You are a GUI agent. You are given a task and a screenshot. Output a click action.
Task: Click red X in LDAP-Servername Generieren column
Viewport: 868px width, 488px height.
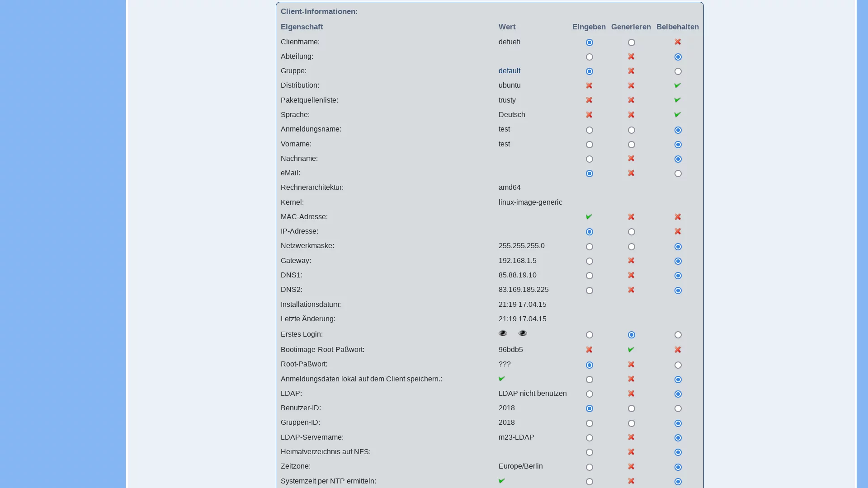[x=631, y=437]
